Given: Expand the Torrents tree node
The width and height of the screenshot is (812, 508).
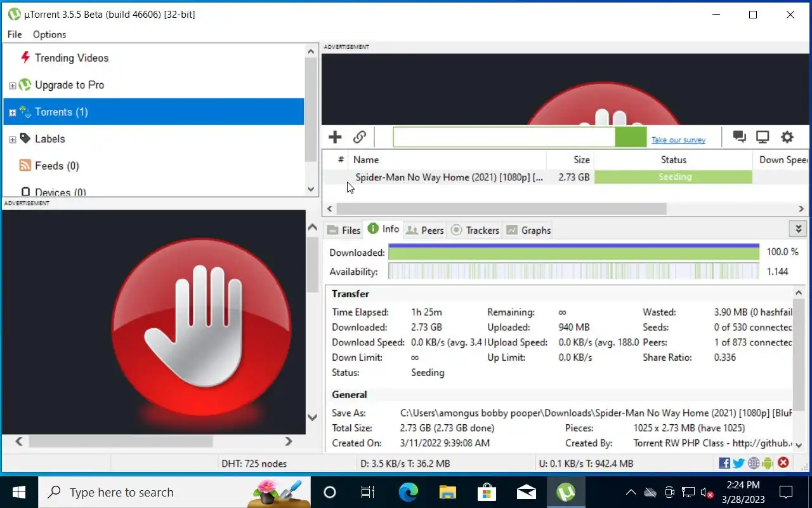Looking at the screenshot, I should point(12,112).
